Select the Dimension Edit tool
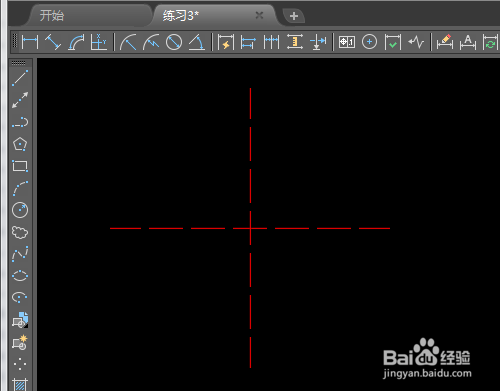Image resolution: width=500 pixels, height=391 pixels. click(x=445, y=42)
